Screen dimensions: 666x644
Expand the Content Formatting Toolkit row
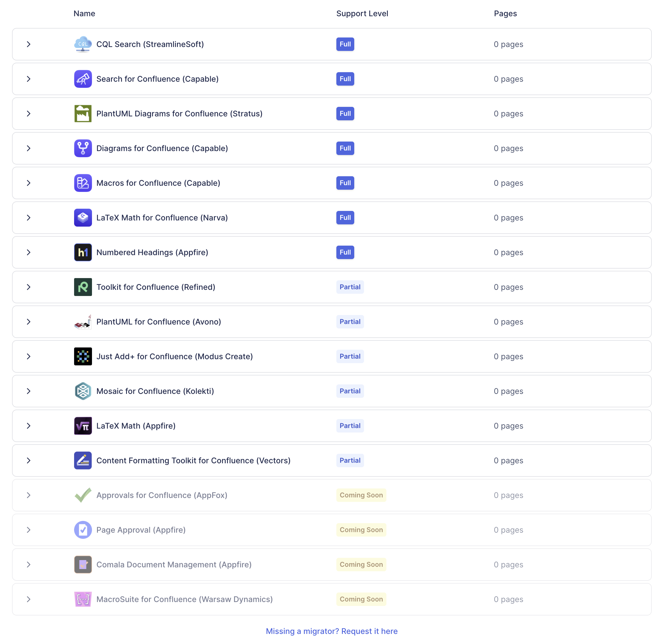coord(29,460)
